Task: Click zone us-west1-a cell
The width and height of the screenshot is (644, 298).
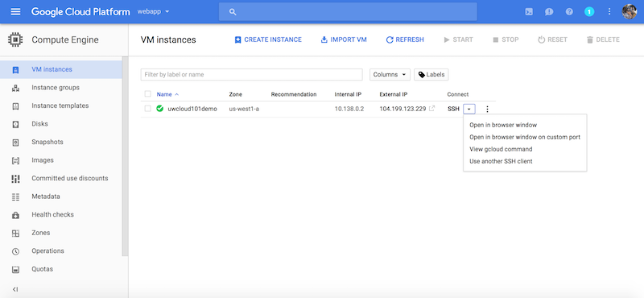Action: click(244, 109)
